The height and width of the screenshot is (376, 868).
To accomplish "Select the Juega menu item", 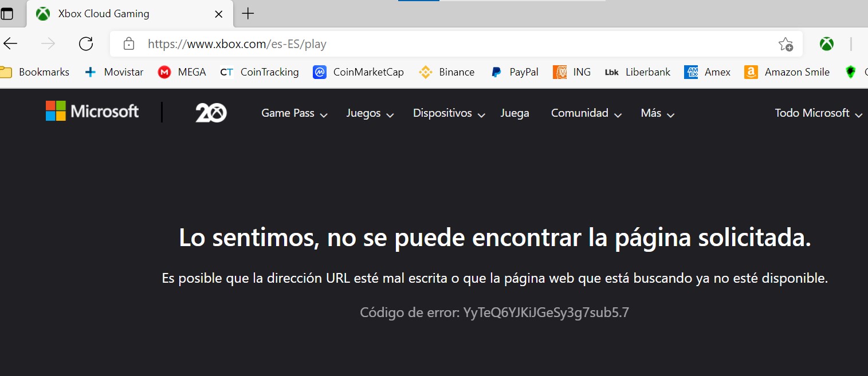I will [514, 113].
